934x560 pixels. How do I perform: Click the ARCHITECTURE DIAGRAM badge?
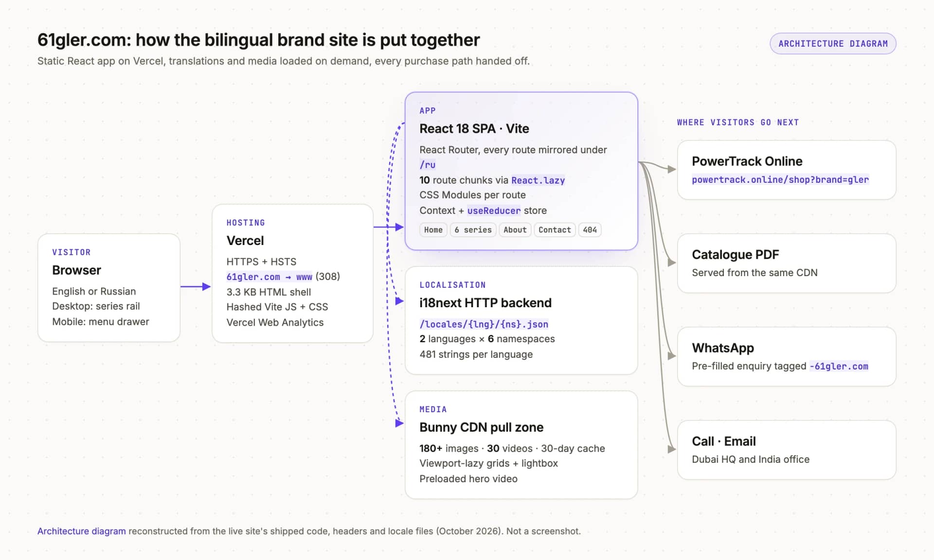click(833, 44)
